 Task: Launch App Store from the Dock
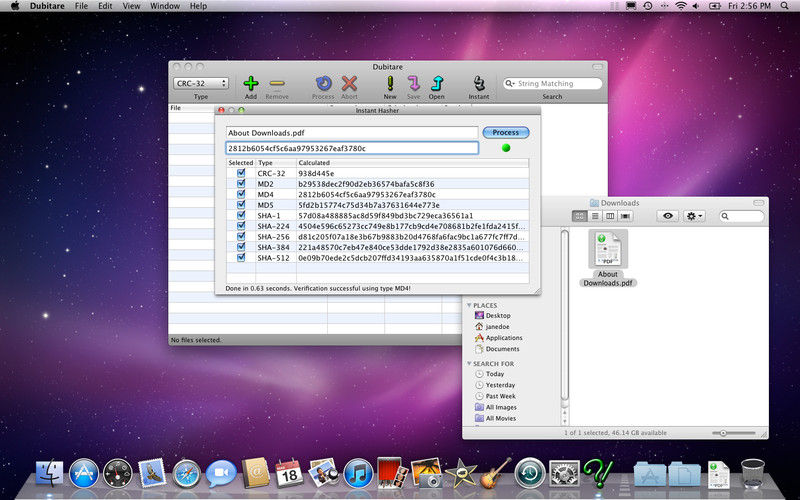[84, 473]
